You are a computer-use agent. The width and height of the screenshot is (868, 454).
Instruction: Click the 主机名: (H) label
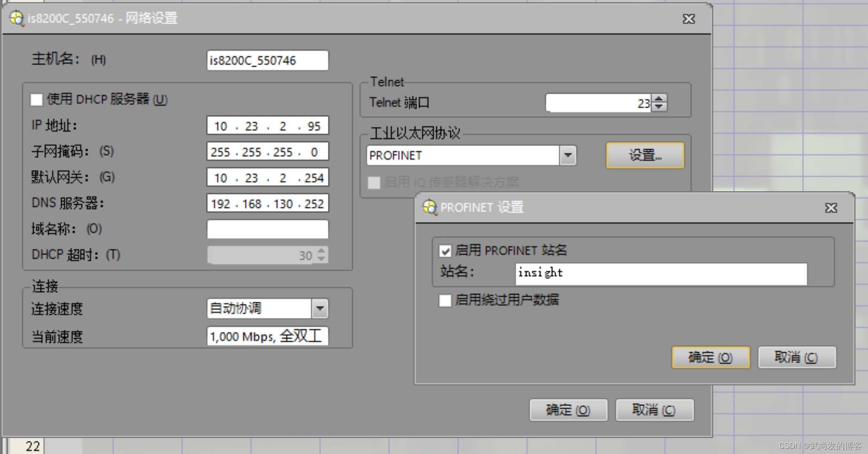[x=69, y=59]
